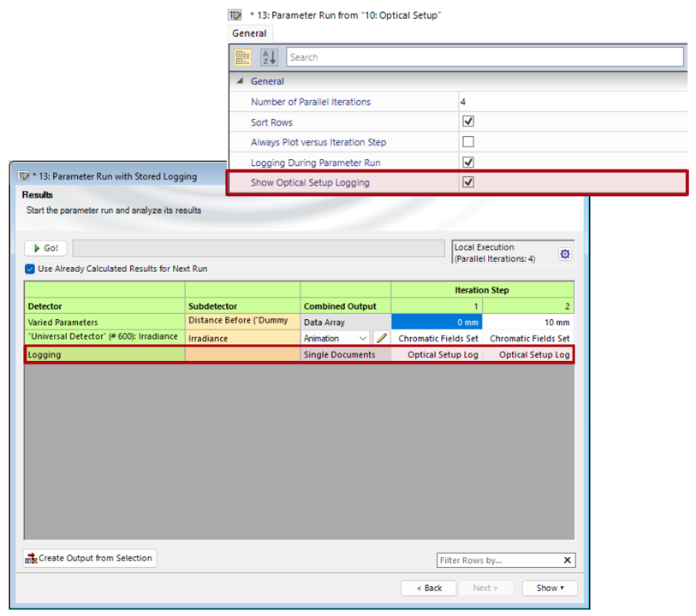This screenshot has width=696, height=616.
Task: Toggle Use Already Calculated Results for Next Run
Action: (x=30, y=269)
